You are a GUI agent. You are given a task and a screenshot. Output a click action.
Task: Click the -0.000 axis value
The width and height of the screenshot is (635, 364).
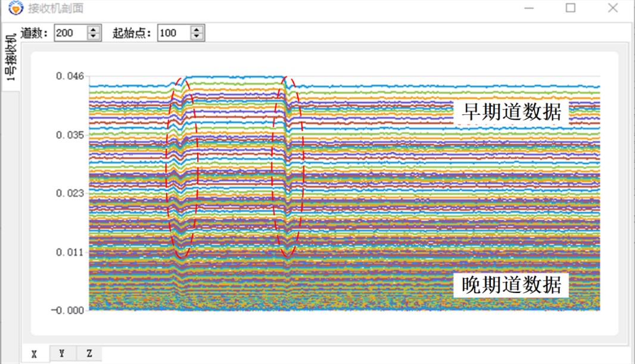[x=67, y=310]
